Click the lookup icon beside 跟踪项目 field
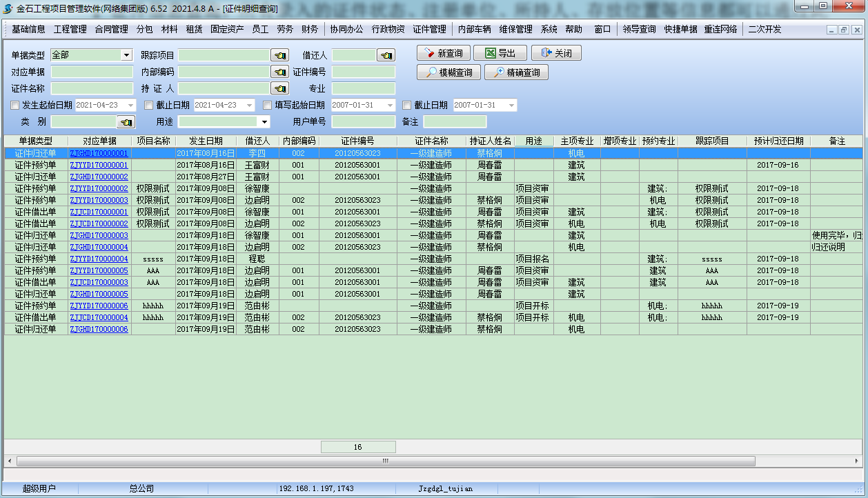Screen dimensions: 868x498 (x=279, y=55)
